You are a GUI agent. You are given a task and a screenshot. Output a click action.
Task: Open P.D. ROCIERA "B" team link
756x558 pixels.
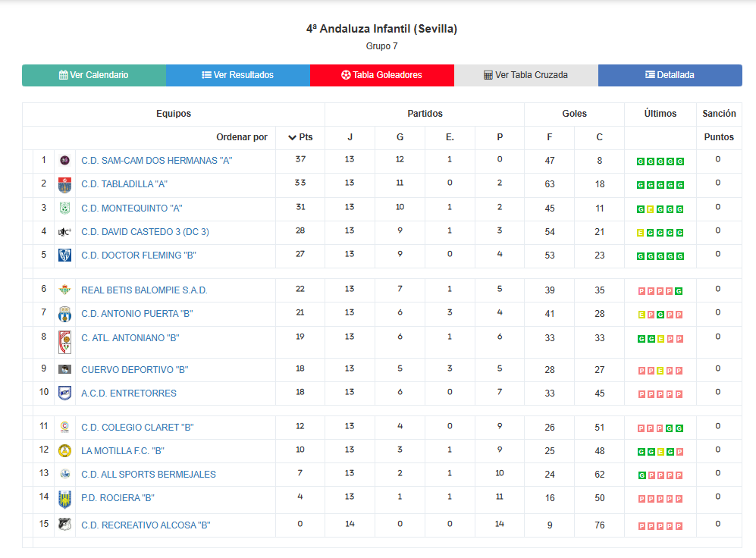coord(118,498)
